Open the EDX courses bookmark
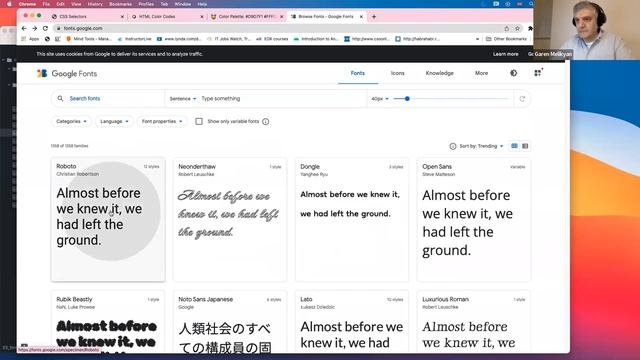This screenshot has height=360, width=640. coord(272,39)
